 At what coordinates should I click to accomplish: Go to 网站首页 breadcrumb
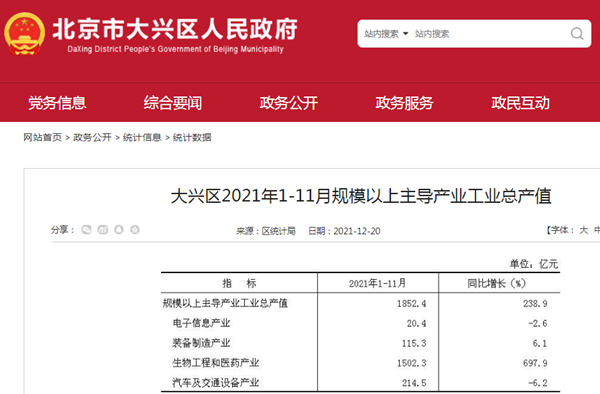click(x=42, y=137)
